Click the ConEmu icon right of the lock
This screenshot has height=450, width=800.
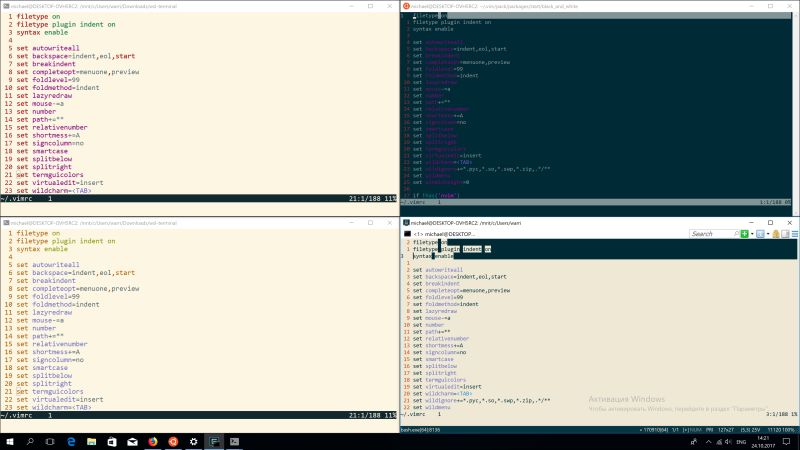(785, 234)
